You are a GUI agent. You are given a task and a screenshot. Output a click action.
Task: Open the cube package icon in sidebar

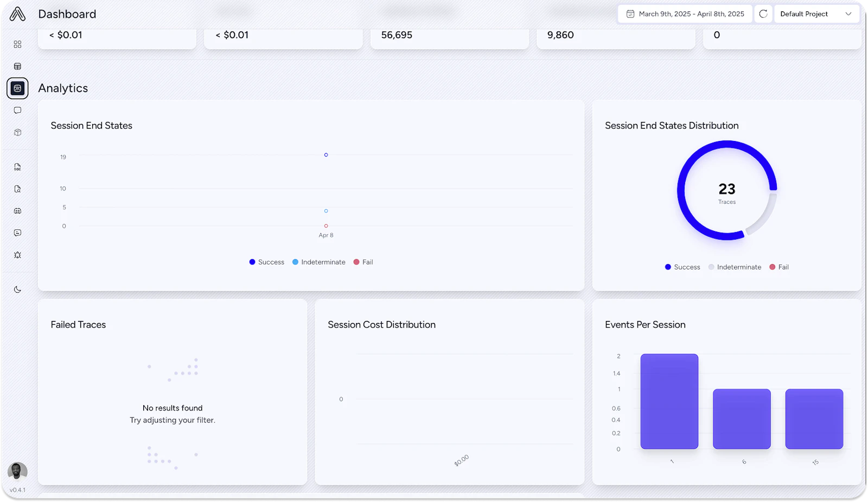tap(17, 132)
